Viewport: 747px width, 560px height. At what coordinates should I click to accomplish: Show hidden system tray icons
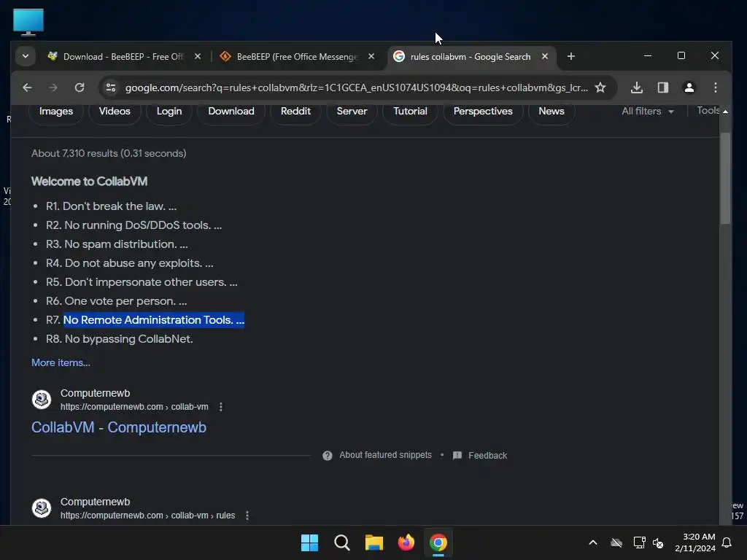tap(592, 542)
